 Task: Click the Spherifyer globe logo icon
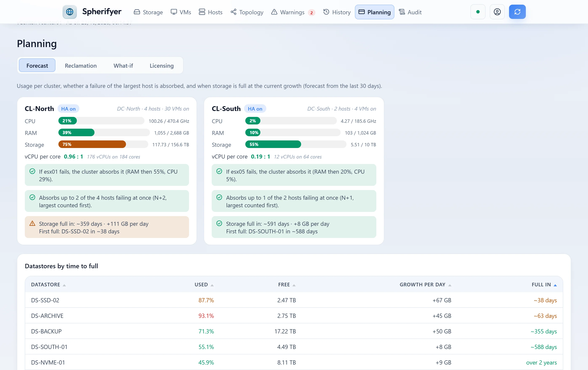70,12
